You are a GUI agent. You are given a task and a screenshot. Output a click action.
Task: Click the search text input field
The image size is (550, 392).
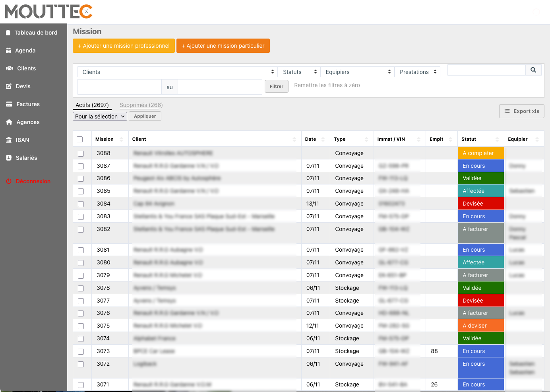pos(486,70)
